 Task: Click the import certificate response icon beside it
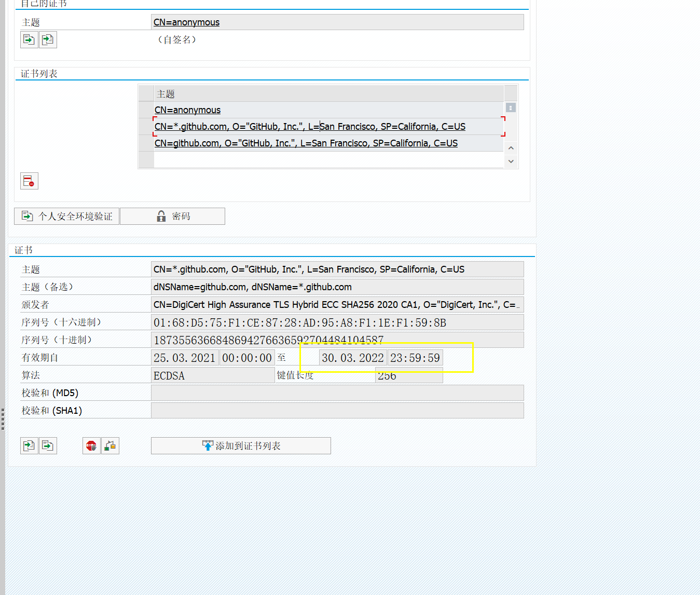tap(48, 39)
